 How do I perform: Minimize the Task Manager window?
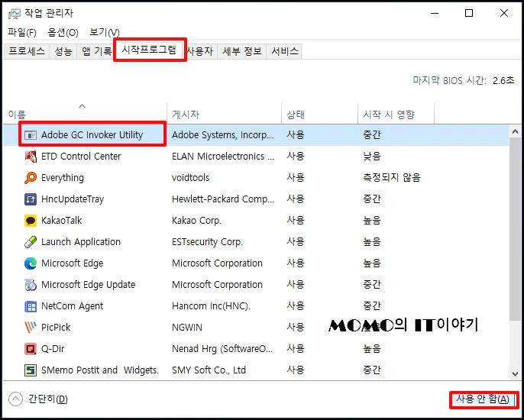[435, 14]
